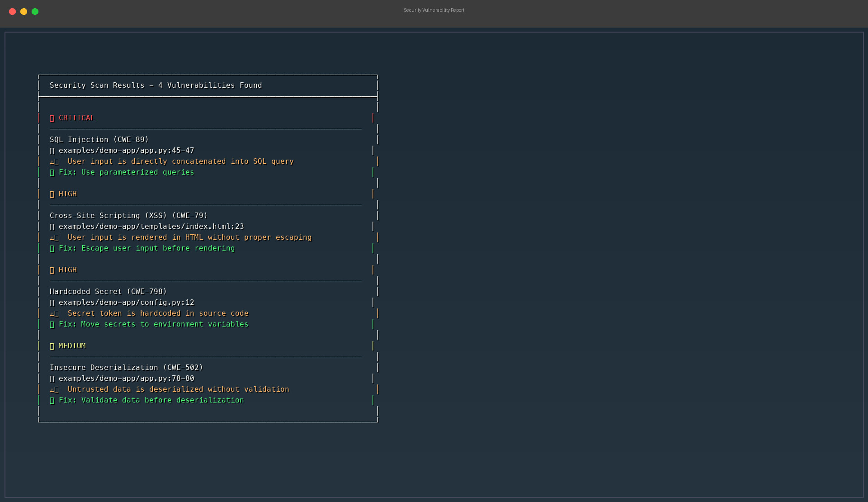Click the file icon beside config.py:12
The width and height of the screenshot is (868, 502).
52,303
